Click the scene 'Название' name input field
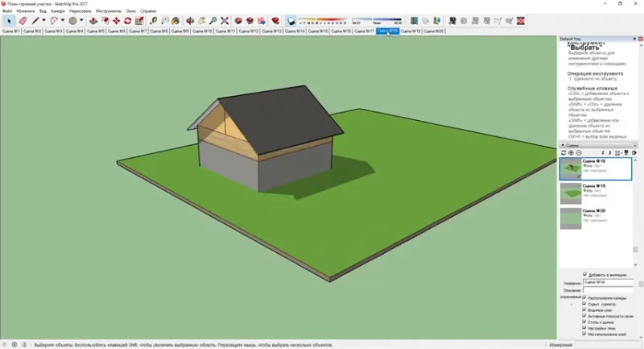The image size is (644, 349). coord(608,282)
